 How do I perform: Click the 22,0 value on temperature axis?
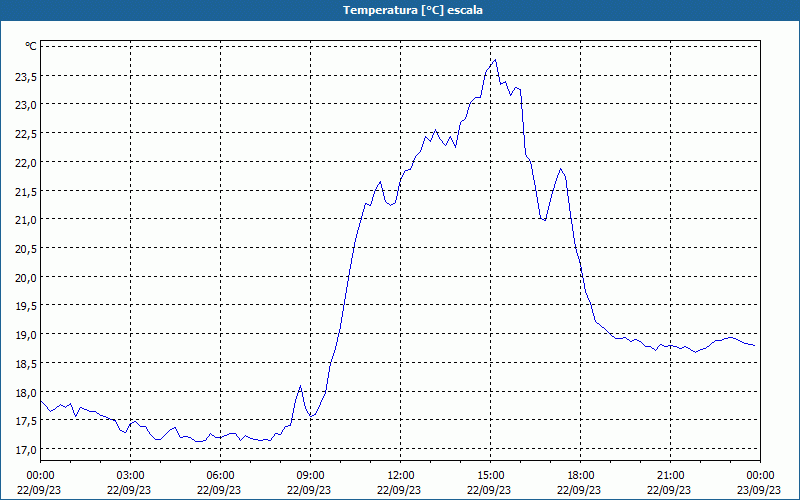pos(26,162)
